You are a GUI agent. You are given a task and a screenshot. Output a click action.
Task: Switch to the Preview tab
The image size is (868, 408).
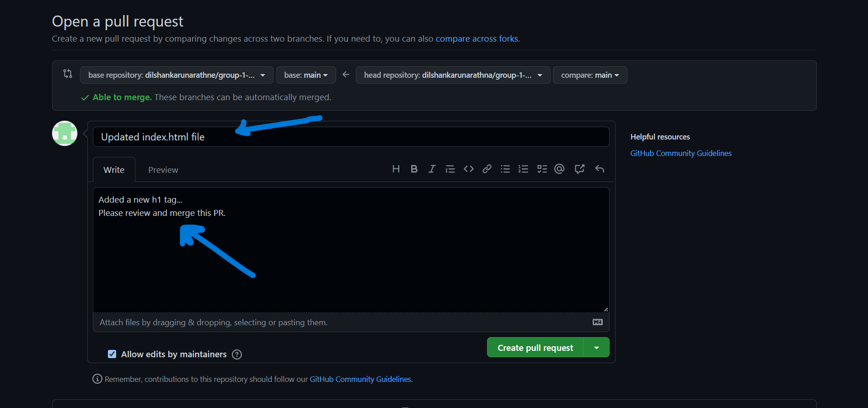(163, 170)
